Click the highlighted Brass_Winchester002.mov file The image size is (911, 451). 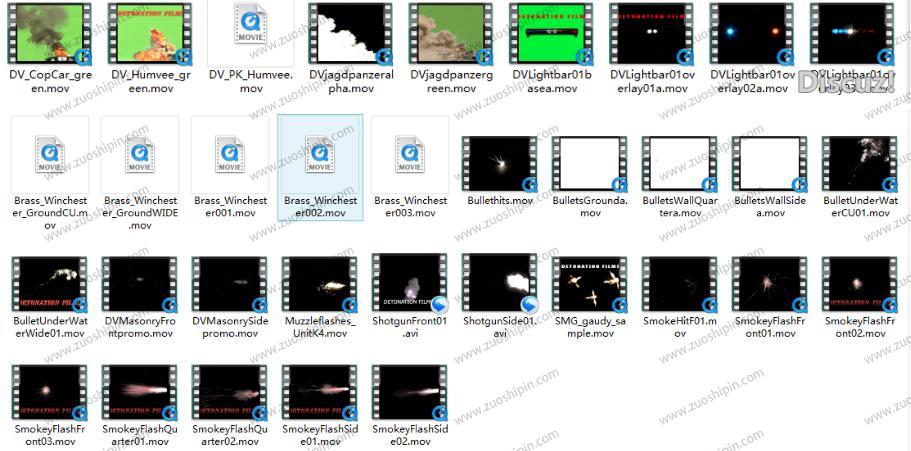click(320, 154)
